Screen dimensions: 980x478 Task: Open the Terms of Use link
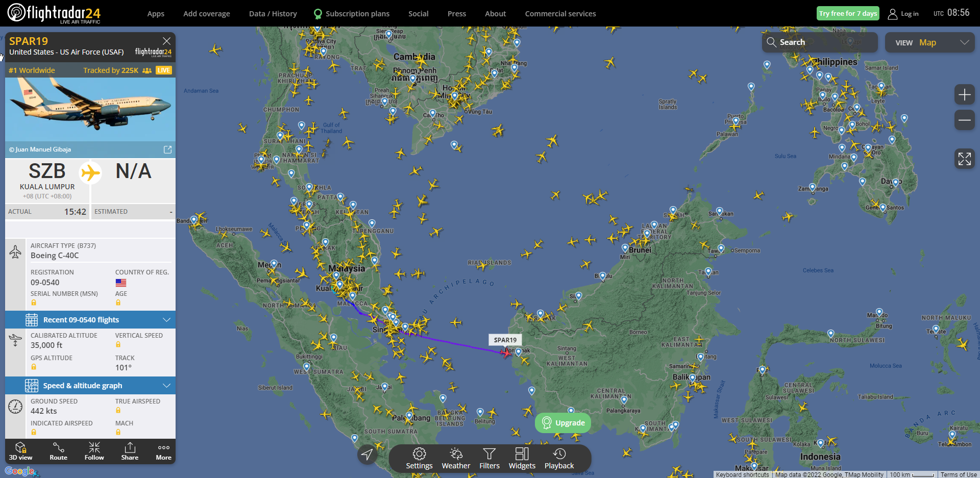pos(959,474)
